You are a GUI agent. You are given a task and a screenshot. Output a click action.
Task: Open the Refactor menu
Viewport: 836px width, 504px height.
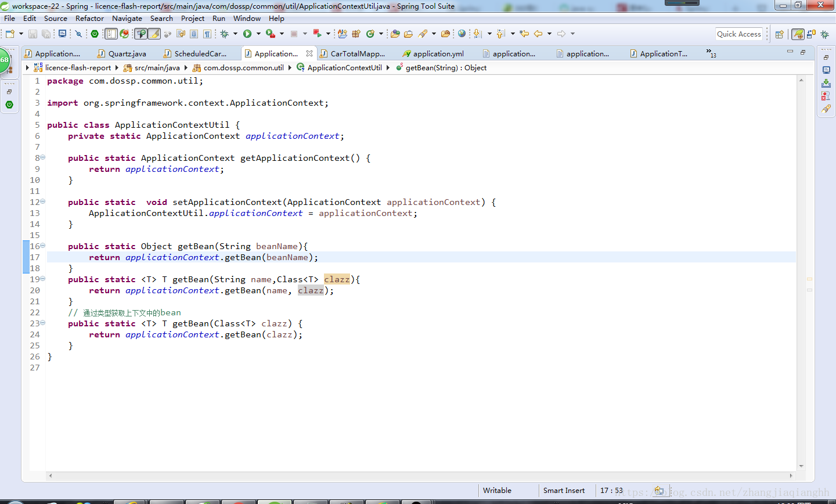(89, 18)
